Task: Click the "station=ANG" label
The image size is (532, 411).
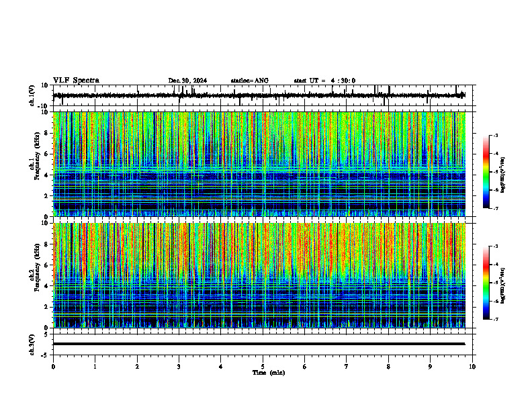Action: coord(250,81)
